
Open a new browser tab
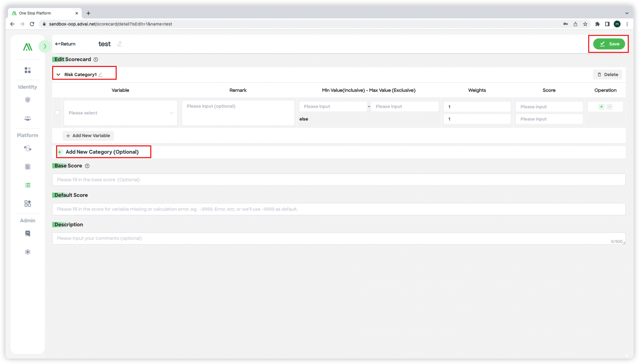(88, 13)
